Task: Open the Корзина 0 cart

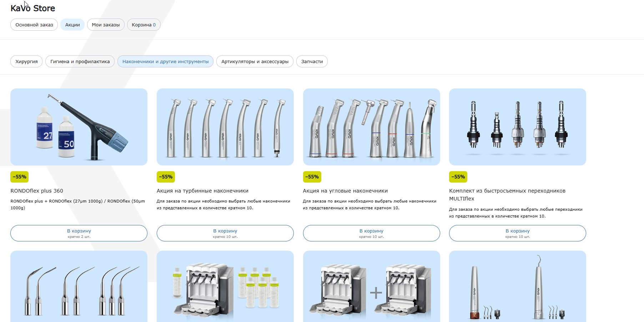Action: (x=144, y=25)
